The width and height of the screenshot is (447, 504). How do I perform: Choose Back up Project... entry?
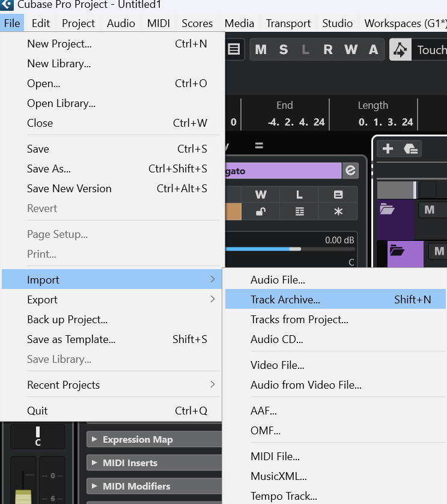click(x=112, y=319)
